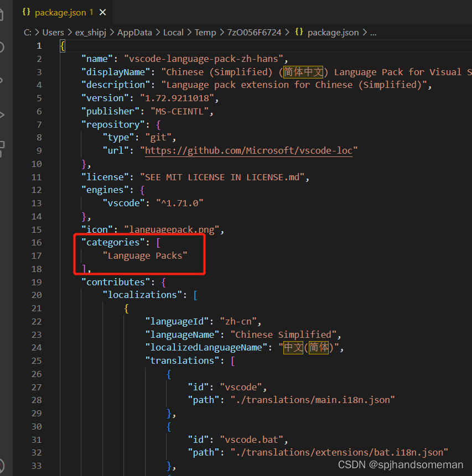This screenshot has height=476, width=472.
Task: Switch to the package.json tab
Action: 61,12
